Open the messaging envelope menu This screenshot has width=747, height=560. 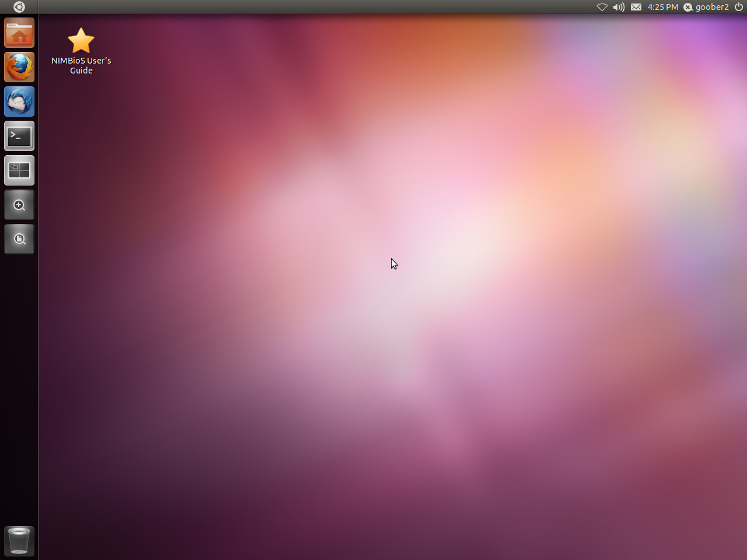pyautogui.click(x=636, y=7)
